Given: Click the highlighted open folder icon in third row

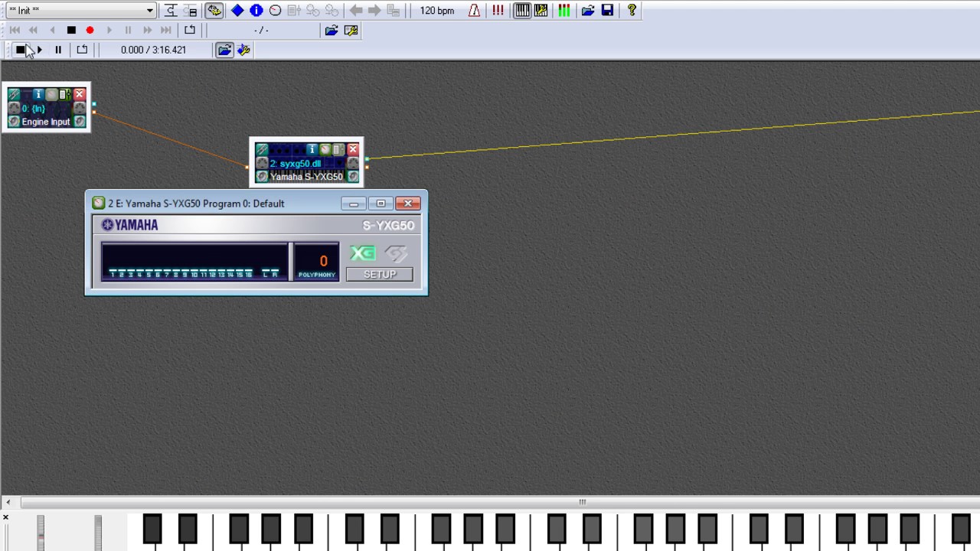Looking at the screenshot, I should [x=224, y=50].
